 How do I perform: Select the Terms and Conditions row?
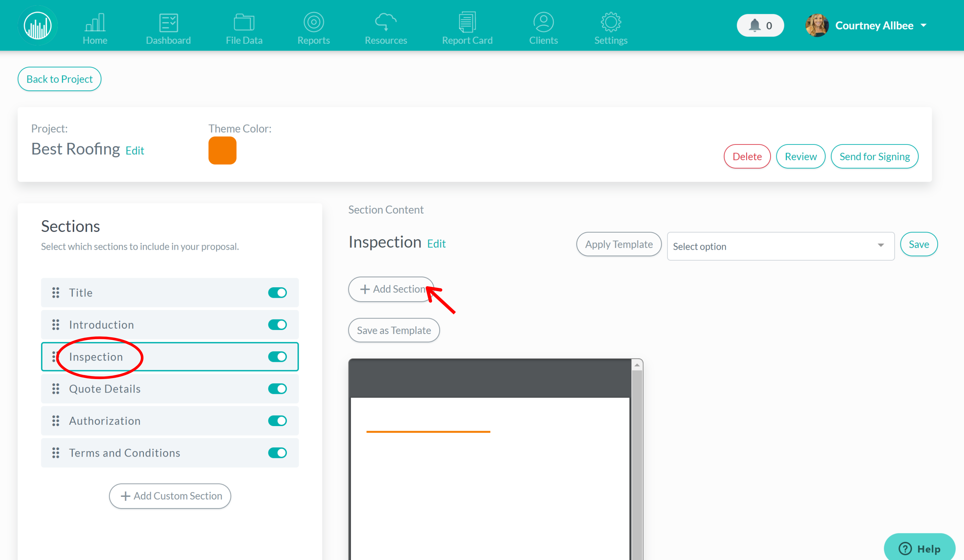(x=170, y=453)
